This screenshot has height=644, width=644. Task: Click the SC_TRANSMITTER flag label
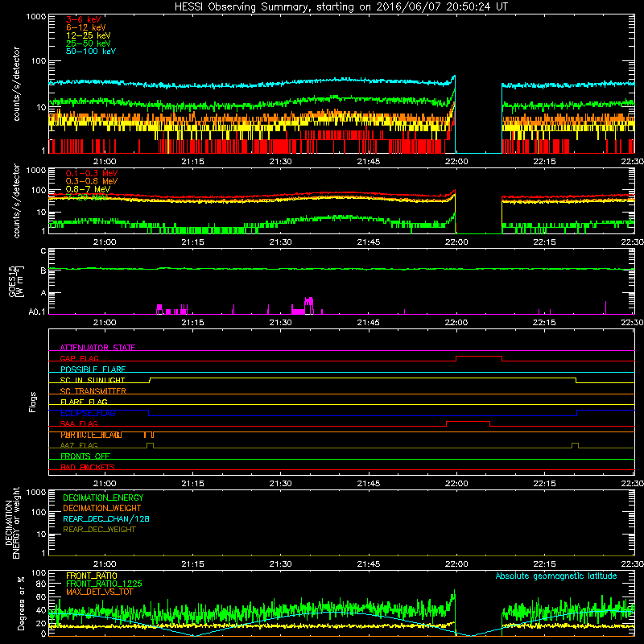pos(93,391)
